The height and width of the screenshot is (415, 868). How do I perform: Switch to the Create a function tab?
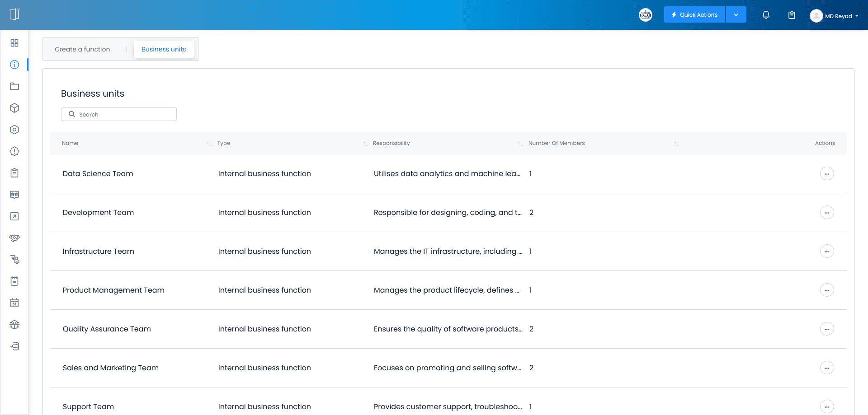[x=82, y=49]
